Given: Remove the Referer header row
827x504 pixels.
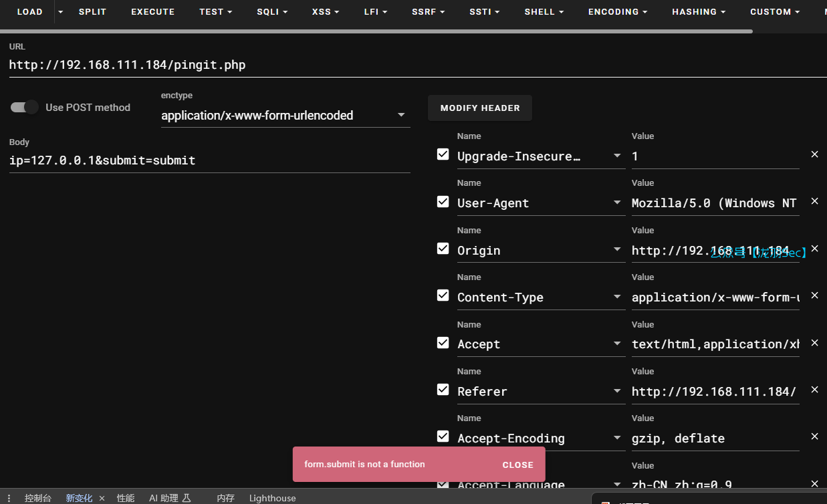Looking at the screenshot, I should pyautogui.click(x=814, y=390).
